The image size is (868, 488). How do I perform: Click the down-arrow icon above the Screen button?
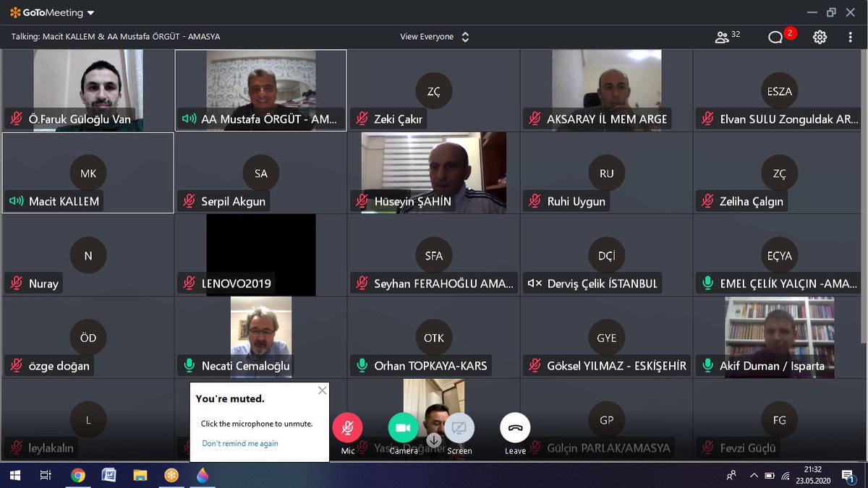pyautogui.click(x=433, y=440)
